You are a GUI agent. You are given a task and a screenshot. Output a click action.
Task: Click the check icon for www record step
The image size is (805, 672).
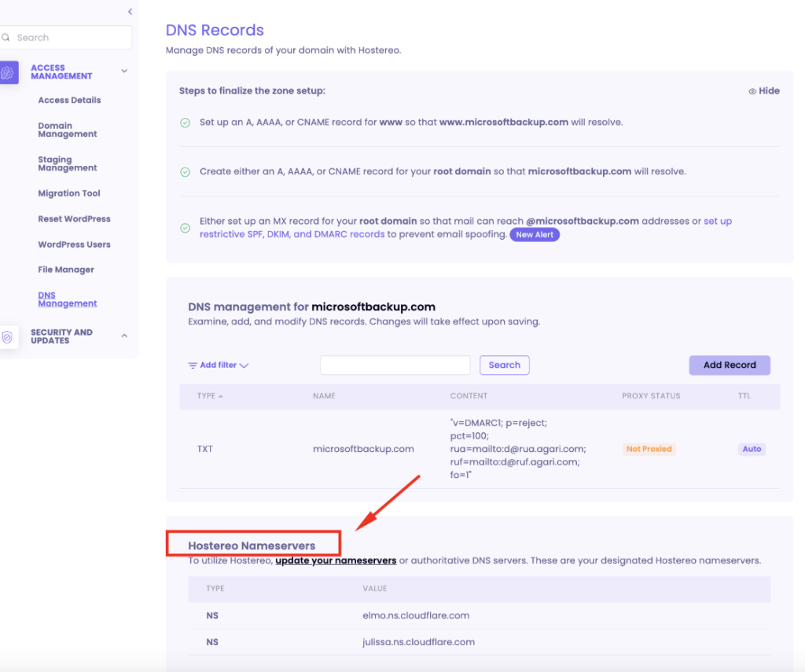pyautogui.click(x=186, y=123)
